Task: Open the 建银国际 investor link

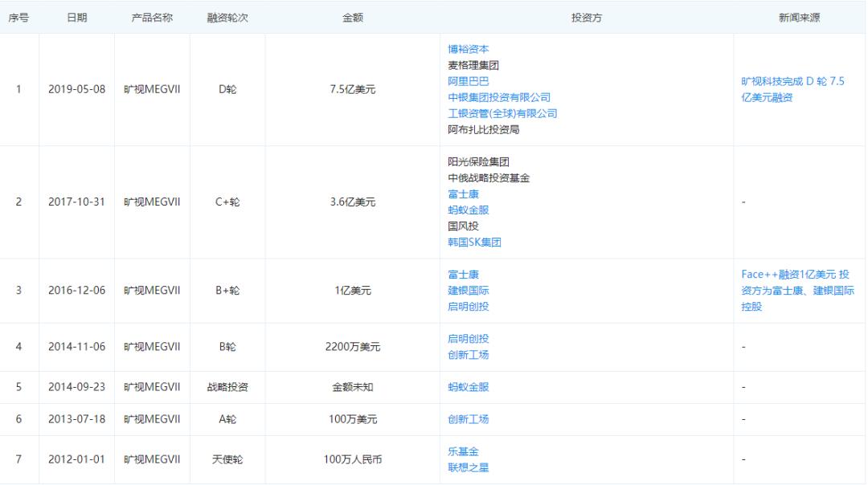Action: pos(468,291)
